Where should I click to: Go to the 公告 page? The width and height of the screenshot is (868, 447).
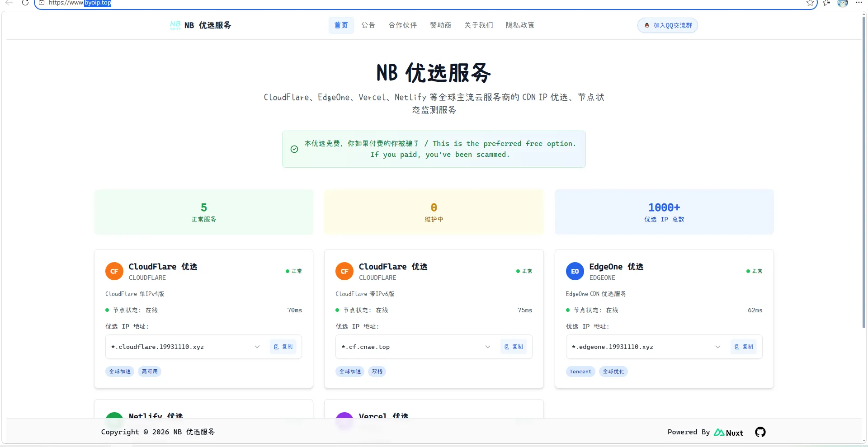[368, 25]
